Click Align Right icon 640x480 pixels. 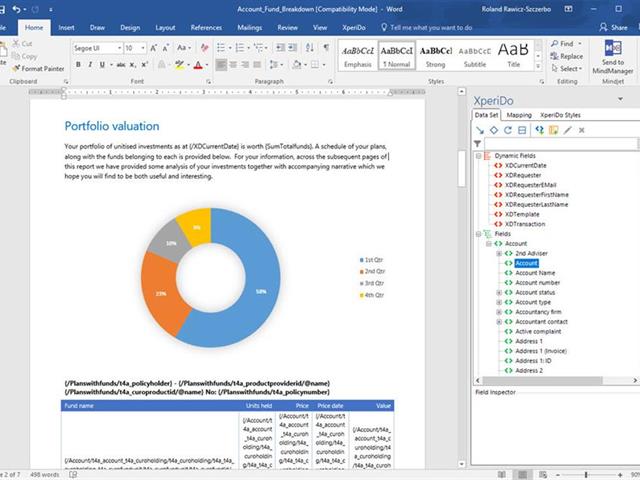coord(245,64)
